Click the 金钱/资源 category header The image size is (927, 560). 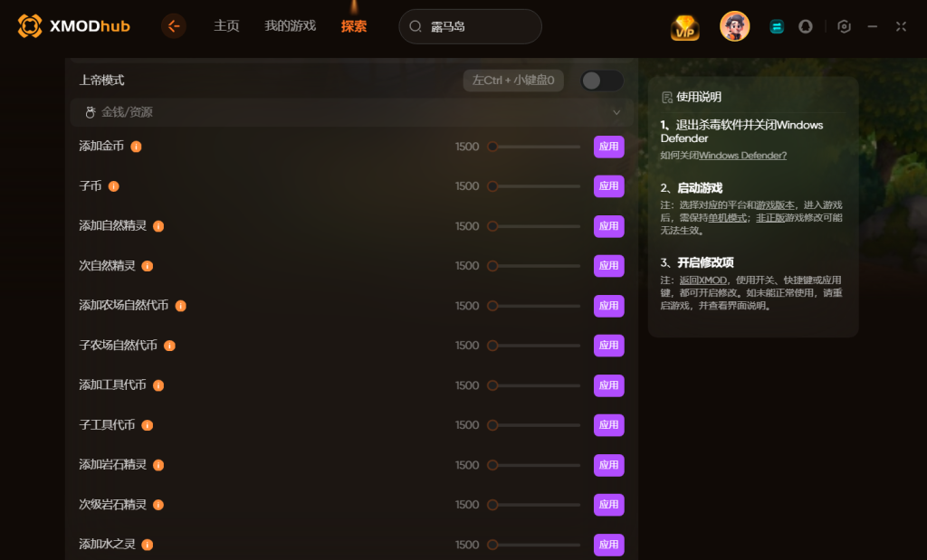point(352,112)
